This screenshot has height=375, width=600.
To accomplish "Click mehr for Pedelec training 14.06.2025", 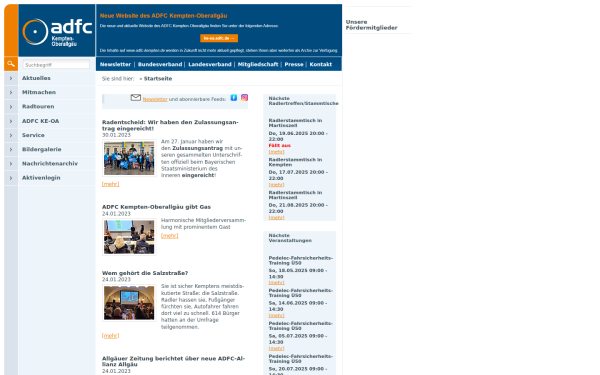I will [276, 315].
